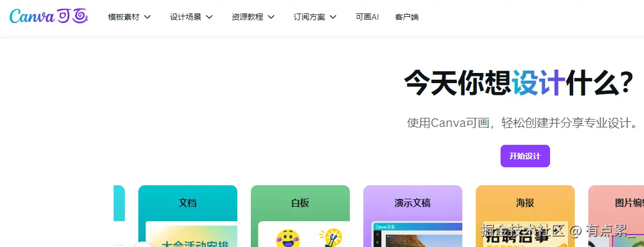Open the 客户端 menu item
This screenshot has height=247, width=644.
point(407,17)
